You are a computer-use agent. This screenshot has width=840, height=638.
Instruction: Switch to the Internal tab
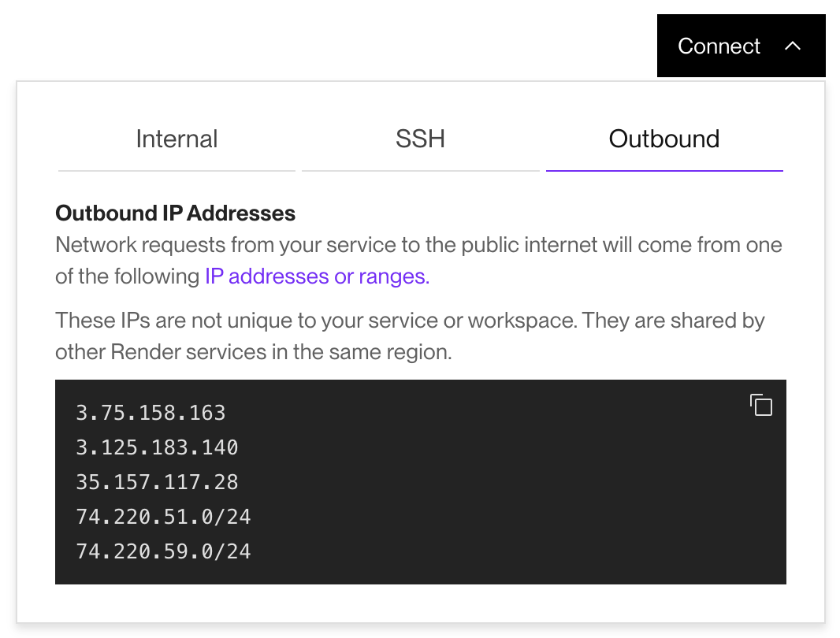(x=177, y=139)
